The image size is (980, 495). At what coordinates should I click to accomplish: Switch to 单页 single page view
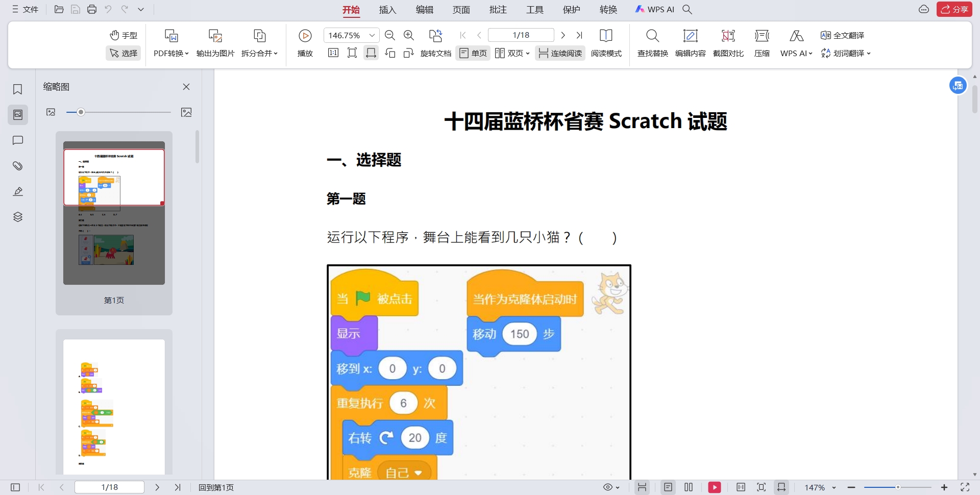tap(473, 53)
